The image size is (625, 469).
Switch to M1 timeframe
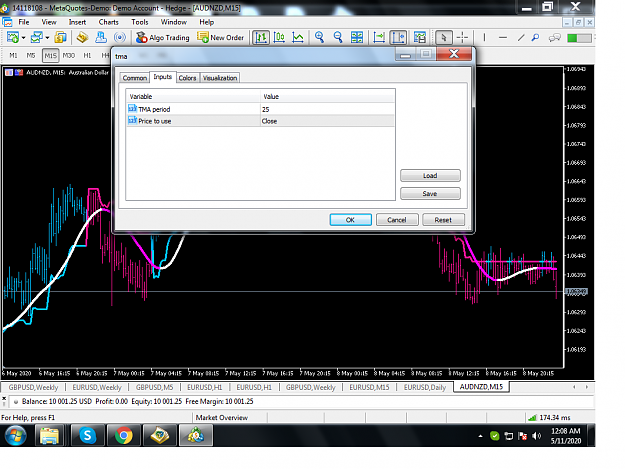pos(13,55)
